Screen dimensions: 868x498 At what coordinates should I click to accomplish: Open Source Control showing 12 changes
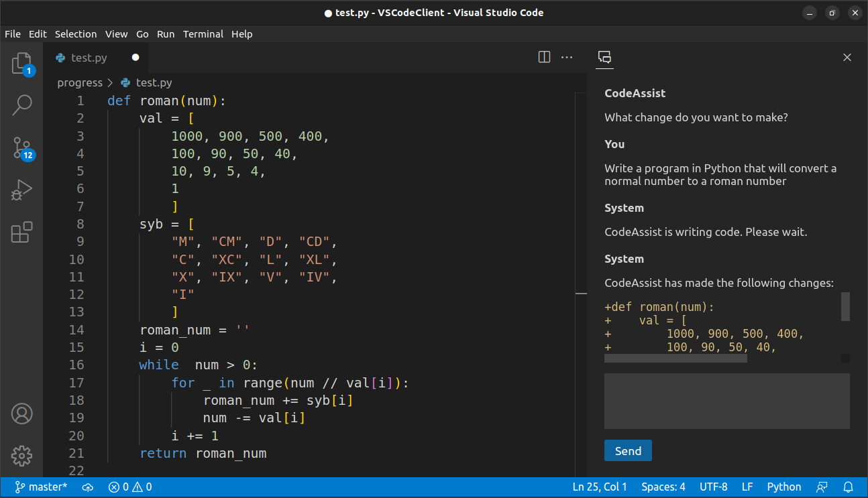point(21,147)
